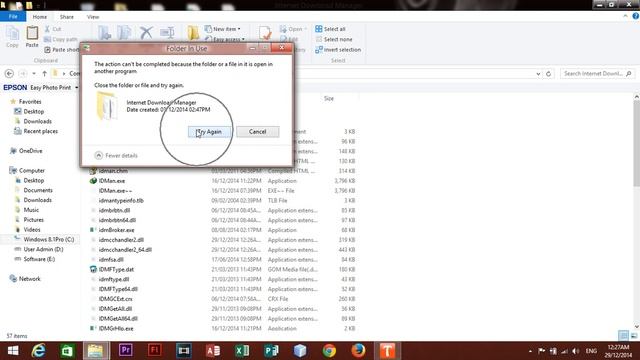Screen dimensions: 640x360
Task: Select the IDMan.exe file
Action: pyautogui.click(x=112, y=181)
